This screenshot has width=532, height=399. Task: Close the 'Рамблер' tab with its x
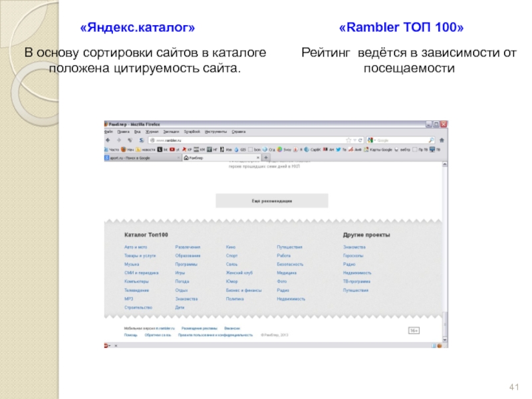258,158
